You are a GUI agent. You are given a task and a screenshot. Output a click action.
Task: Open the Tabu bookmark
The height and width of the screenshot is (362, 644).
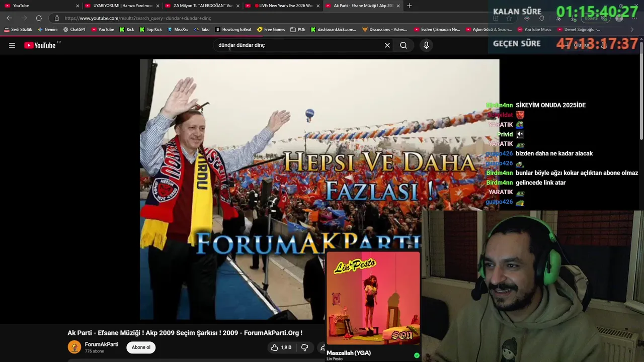(202, 30)
